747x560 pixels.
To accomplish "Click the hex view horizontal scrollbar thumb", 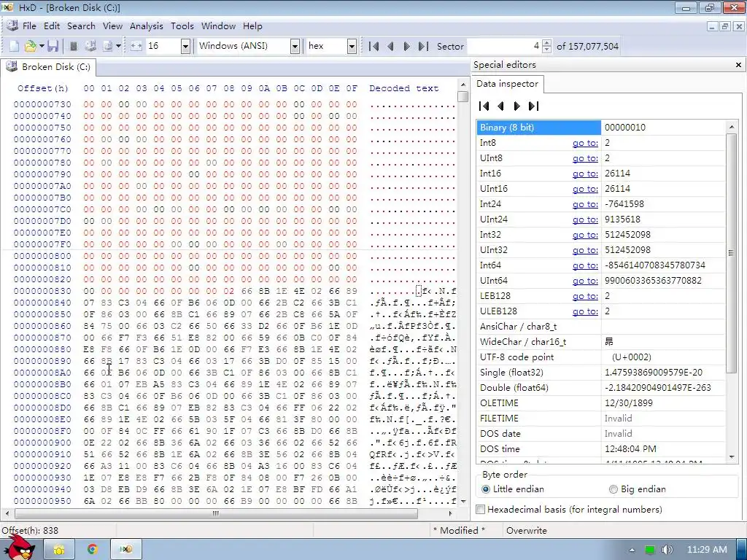I will click(216, 514).
